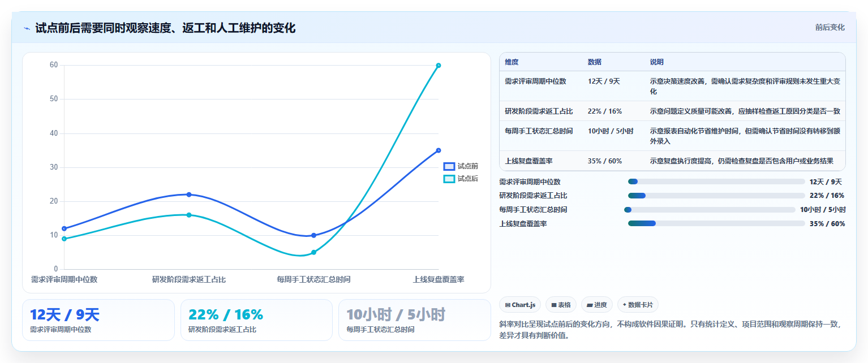
Task: Click x-axis label 每周手工状态汇总时间
Action: coord(313,279)
